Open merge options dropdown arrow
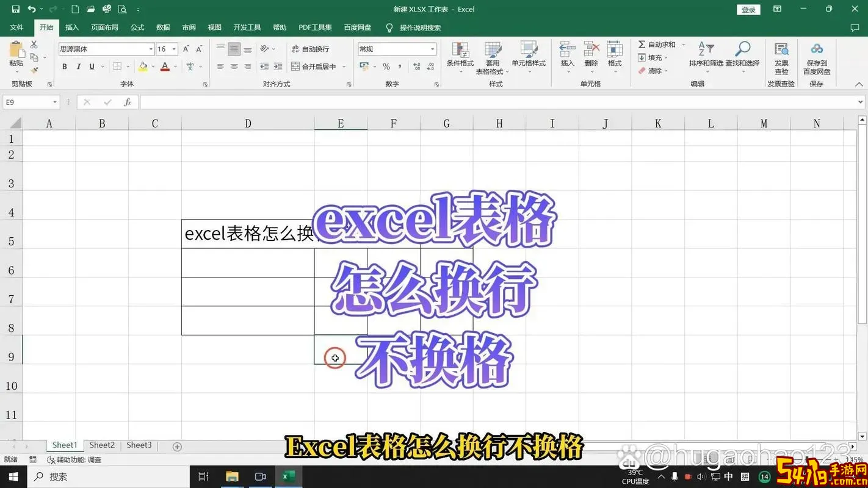Image resolution: width=868 pixels, height=488 pixels. (344, 66)
